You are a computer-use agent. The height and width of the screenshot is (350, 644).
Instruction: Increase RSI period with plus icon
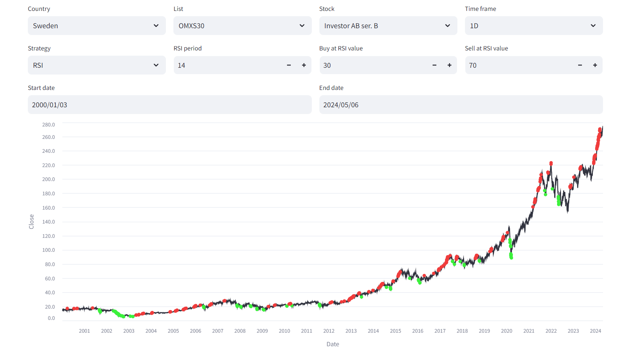(304, 65)
